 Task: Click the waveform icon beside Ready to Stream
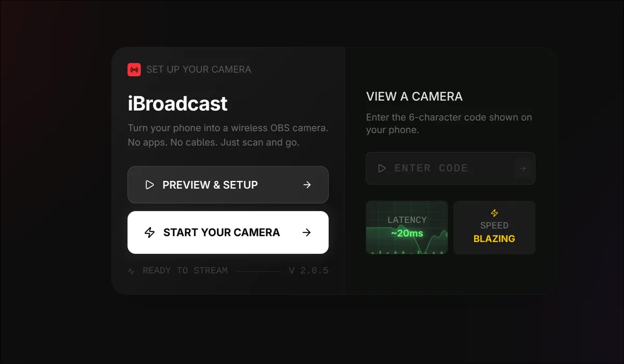click(131, 270)
